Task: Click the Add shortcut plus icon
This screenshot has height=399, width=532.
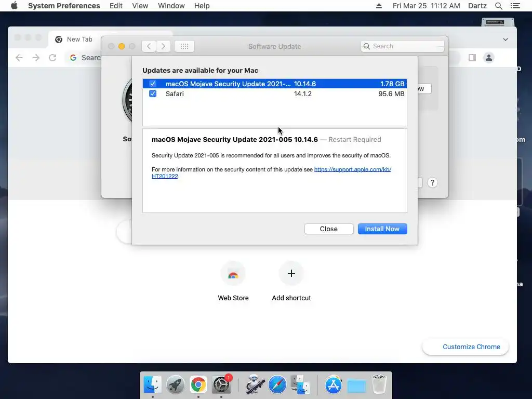Action: coord(291,273)
